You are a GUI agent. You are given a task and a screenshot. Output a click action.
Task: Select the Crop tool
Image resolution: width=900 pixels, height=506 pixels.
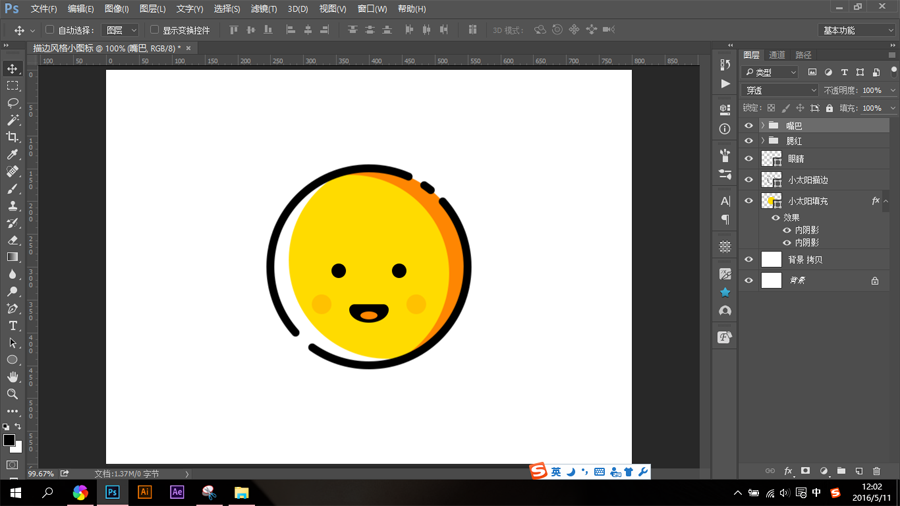13,137
